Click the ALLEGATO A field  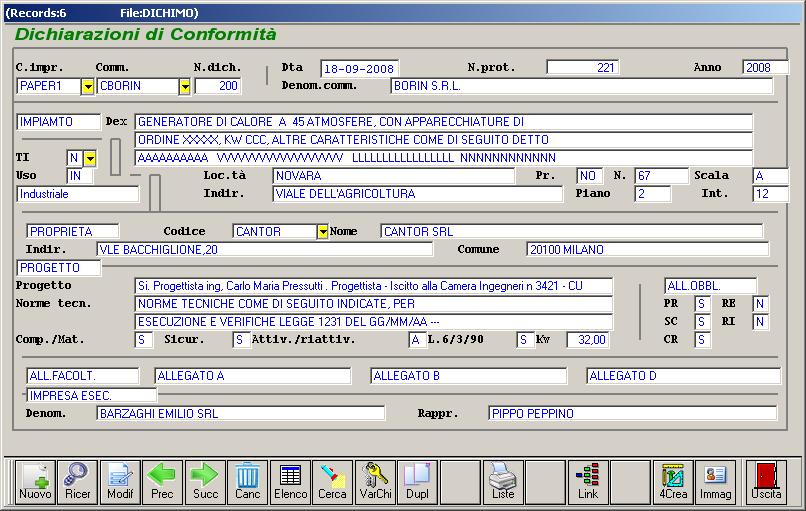(x=252, y=376)
